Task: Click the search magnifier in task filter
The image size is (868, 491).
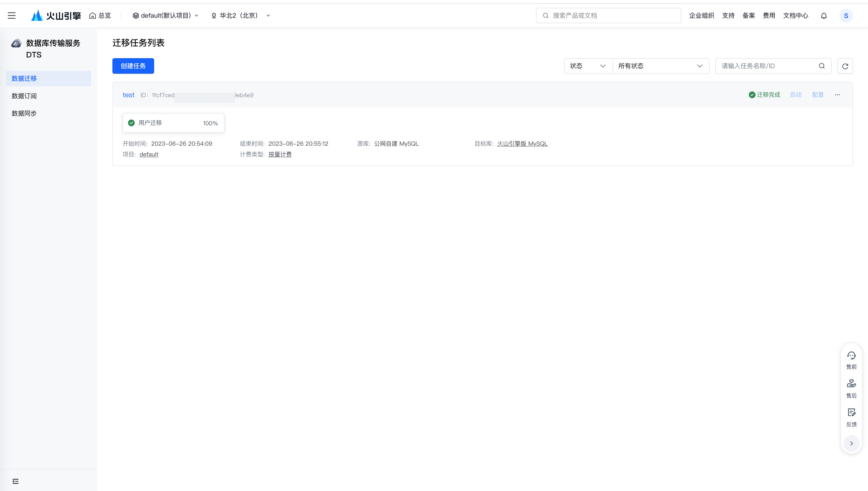Action: (822, 66)
